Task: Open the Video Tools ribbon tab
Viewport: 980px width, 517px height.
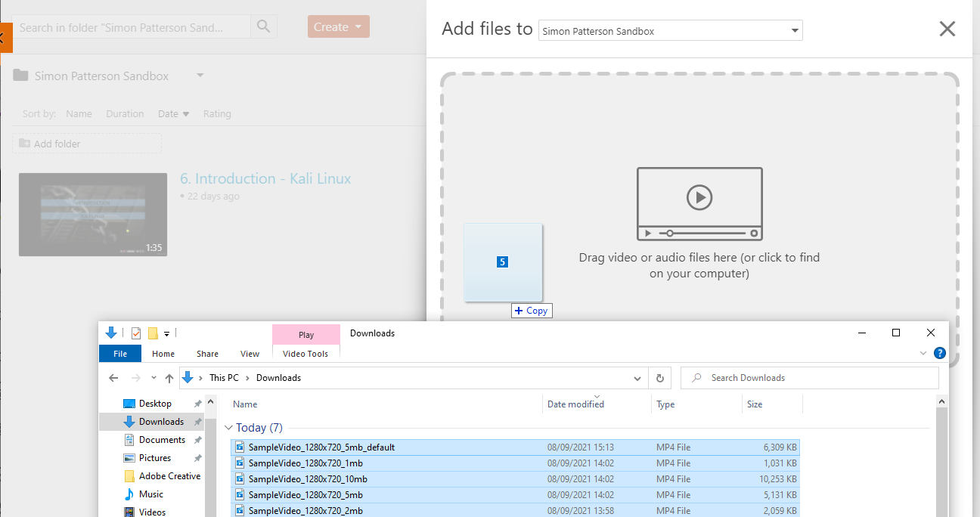Action: pos(305,354)
